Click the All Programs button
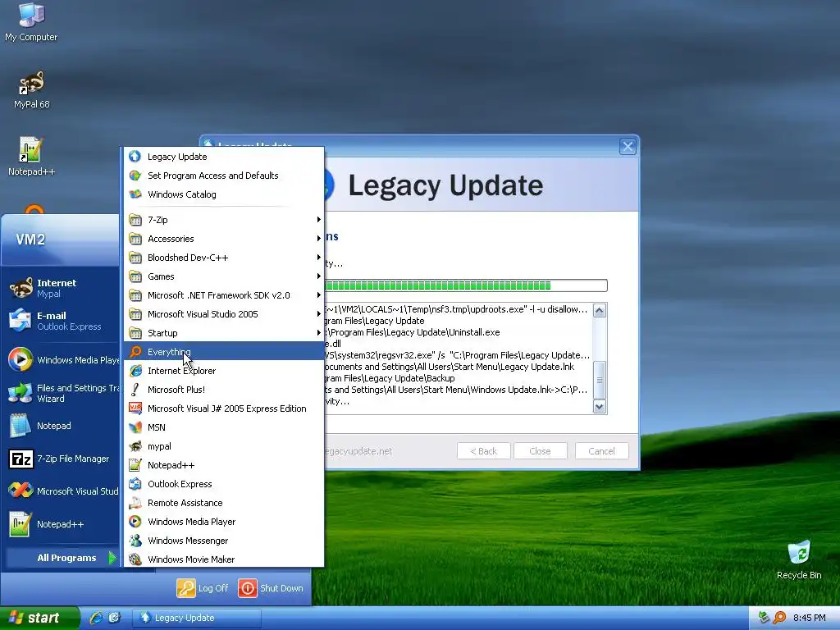This screenshot has height=630, width=840. pos(62,558)
